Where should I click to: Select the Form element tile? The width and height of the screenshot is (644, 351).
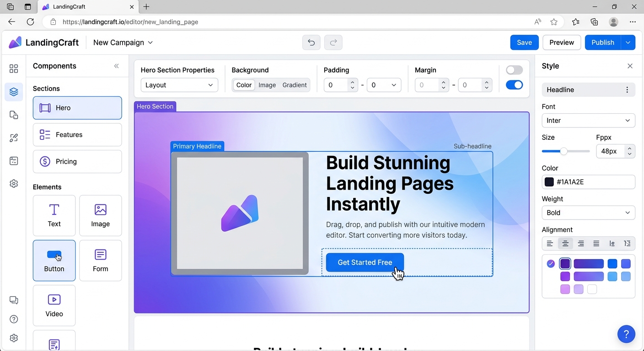tap(101, 261)
